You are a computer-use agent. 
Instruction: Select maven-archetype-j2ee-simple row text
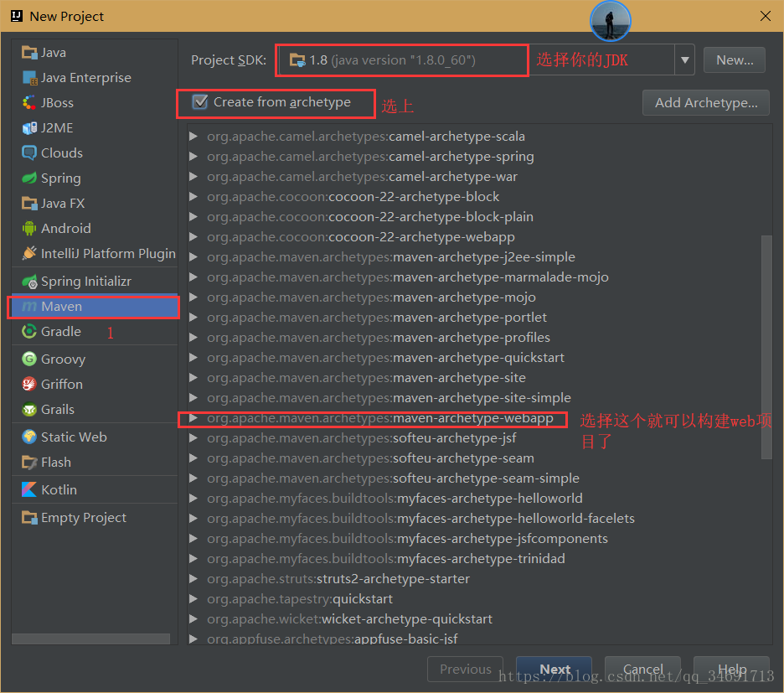pos(391,256)
